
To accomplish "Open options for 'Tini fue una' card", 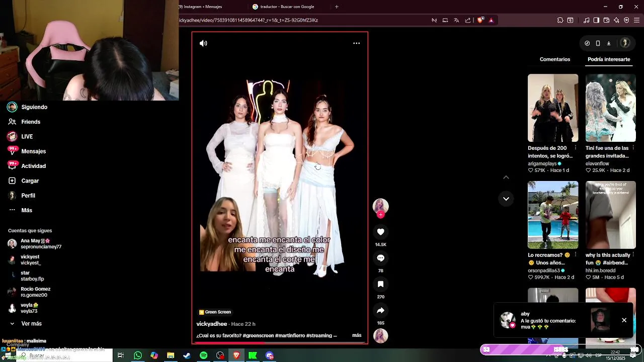I will tap(633, 148).
